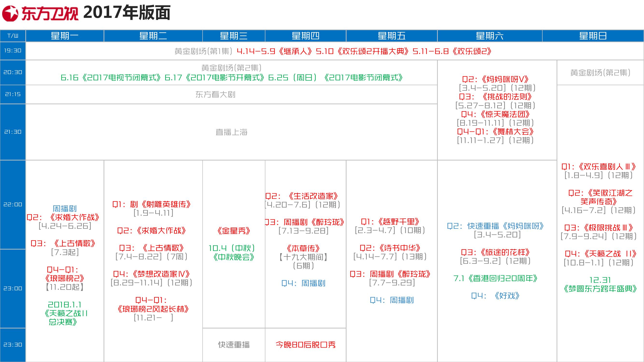
Task: Select the 星期一 column header
Action: (65, 36)
